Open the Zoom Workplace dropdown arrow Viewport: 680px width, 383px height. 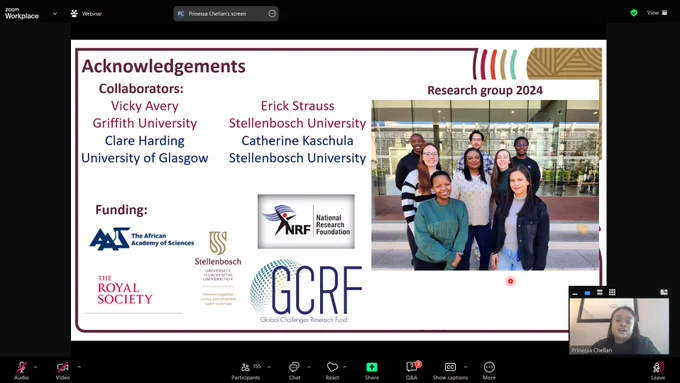pyautogui.click(x=55, y=13)
